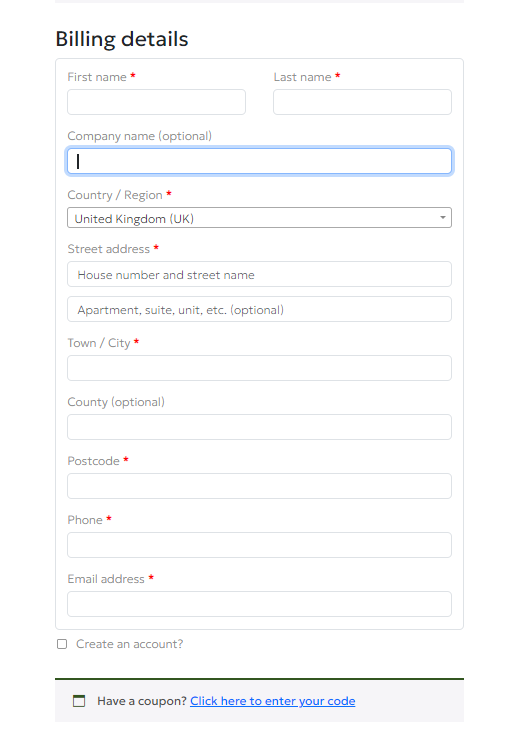Viewport: 511px width, 736px height.
Task: Open the Country / Region dropdown
Action: point(259,218)
